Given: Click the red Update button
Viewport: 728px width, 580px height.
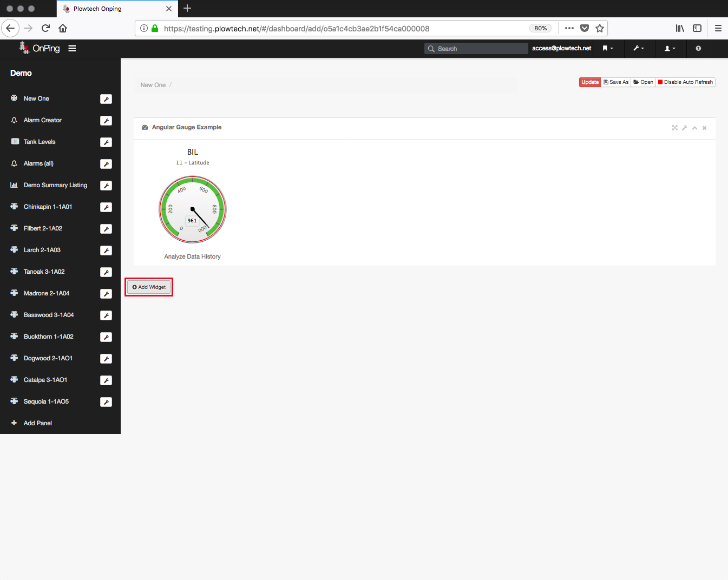Looking at the screenshot, I should pos(590,82).
